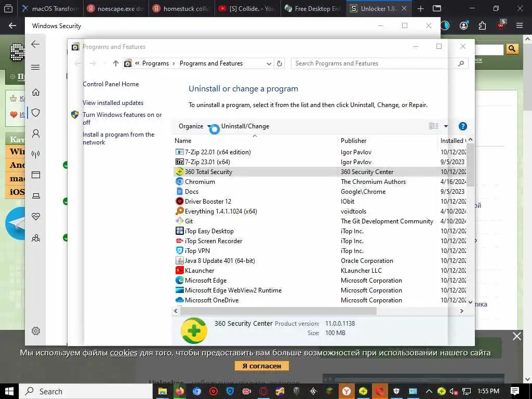
Task: Accept cookies with Я согласен button
Action: [x=262, y=366]
